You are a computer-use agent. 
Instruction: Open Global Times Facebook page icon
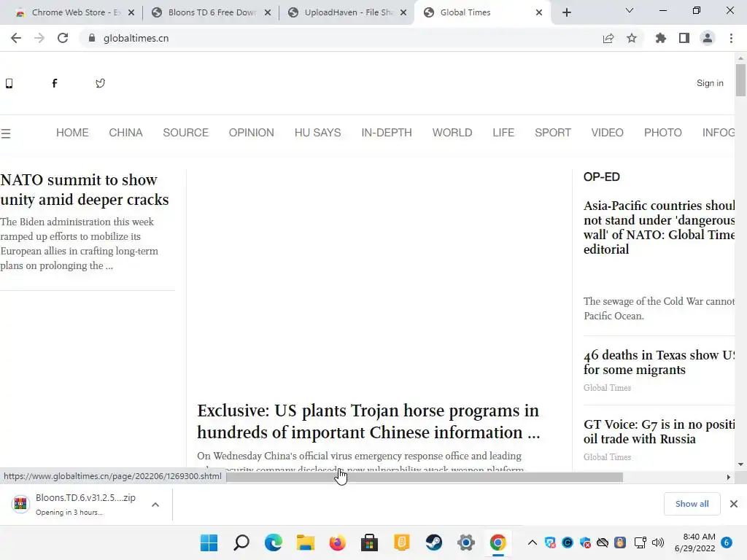(54, 83)
